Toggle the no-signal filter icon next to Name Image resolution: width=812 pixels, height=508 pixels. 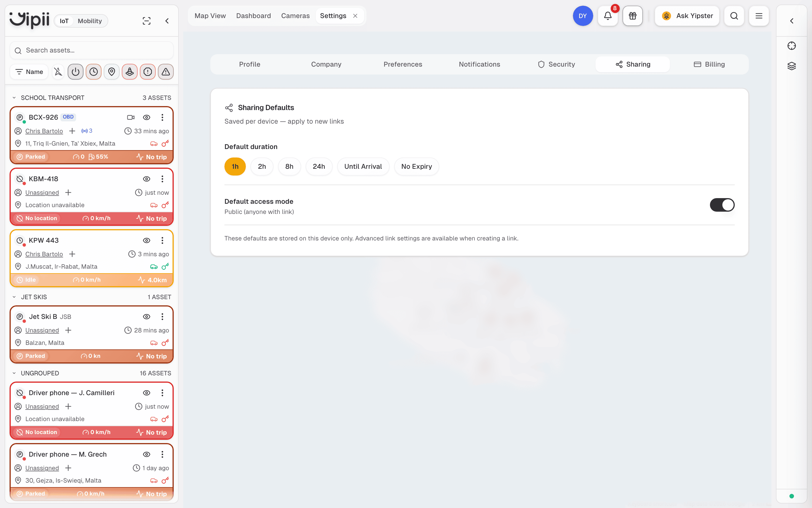[x=58, y=72]
